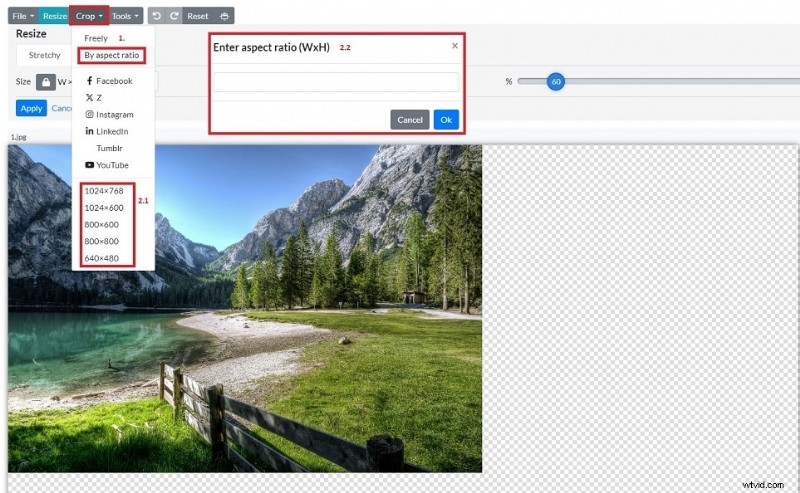Select the Stretchy resize tab
The image size is (800, 493).
[x=44, y=55]
